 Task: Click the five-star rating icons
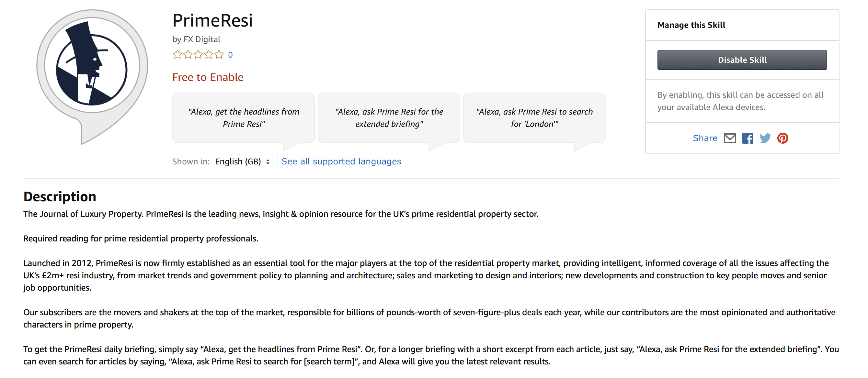[198, 54]
